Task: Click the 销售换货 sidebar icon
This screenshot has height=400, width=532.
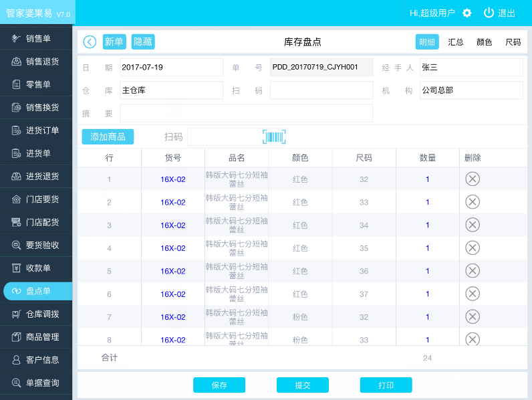Action: click(x=16, y=107)
